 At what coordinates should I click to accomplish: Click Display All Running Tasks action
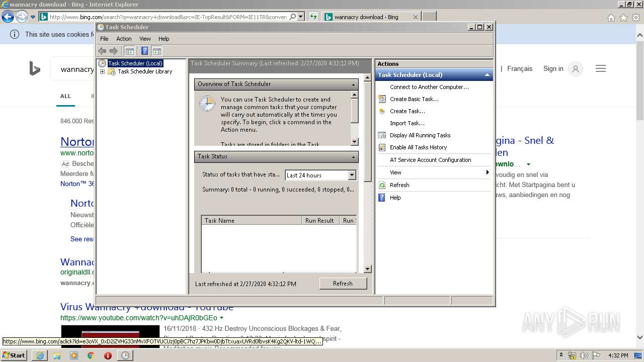point(420,135)
